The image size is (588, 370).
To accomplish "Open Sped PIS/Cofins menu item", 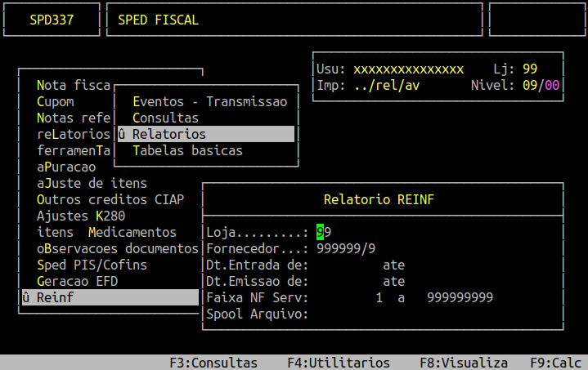I will coord(92,265).
